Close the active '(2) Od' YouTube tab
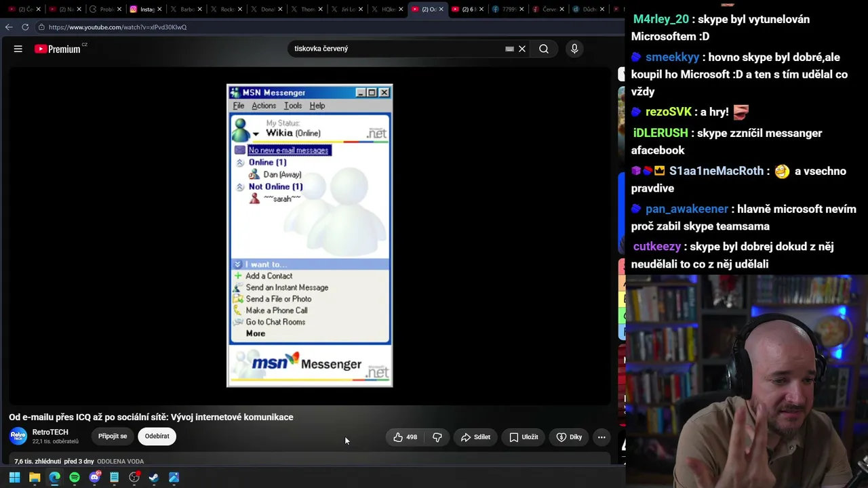Image resolution: width=868 pixels, height=488 pixels. pyautogui.click(x=441, y=9)
